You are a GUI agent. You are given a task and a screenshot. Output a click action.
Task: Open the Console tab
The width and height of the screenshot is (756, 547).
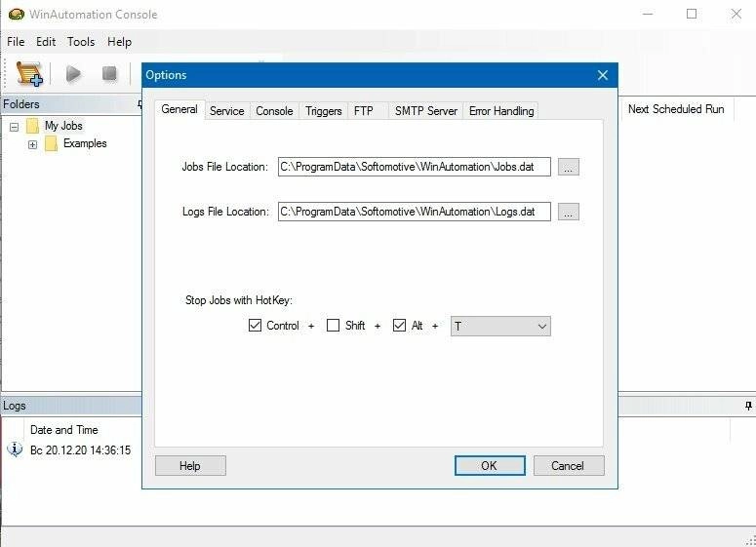274,111
